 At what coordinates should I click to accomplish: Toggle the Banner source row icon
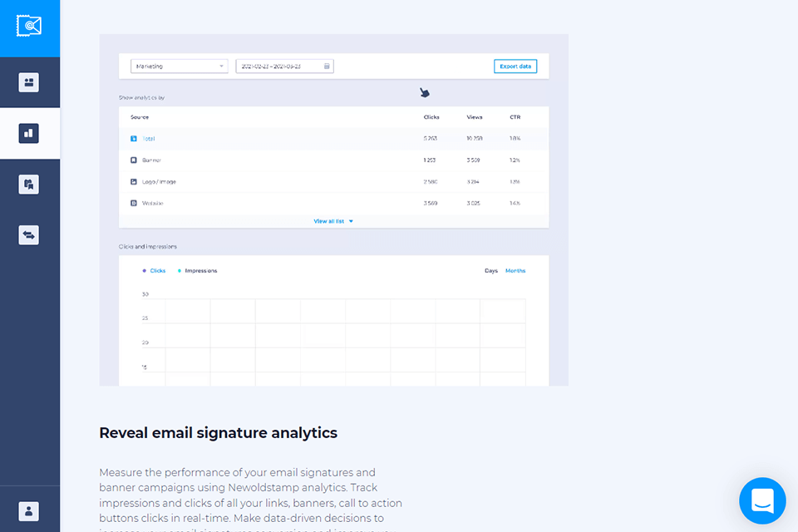[x=134, y=160]
